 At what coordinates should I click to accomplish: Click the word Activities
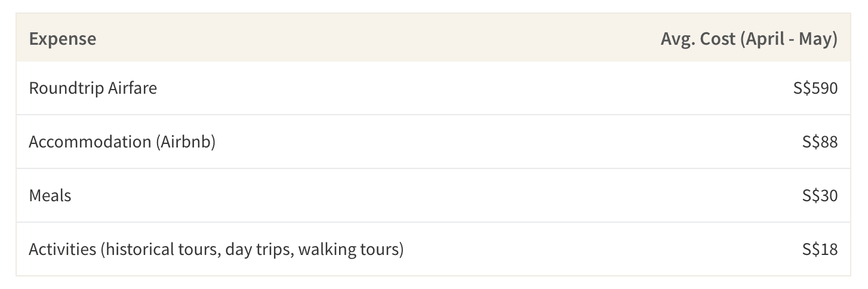click(x=62, y=250)
